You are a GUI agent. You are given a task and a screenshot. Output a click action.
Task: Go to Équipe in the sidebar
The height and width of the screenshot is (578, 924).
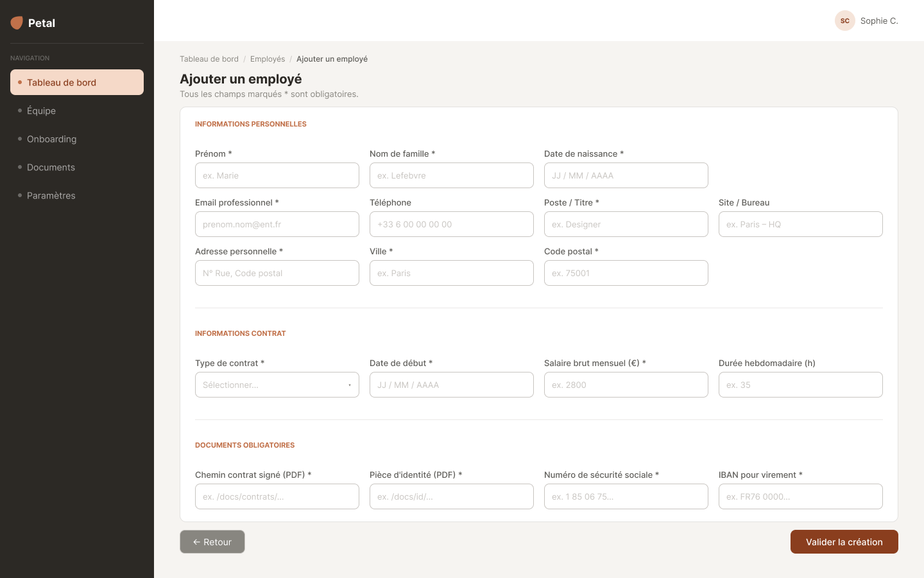(x=77, y=110)
